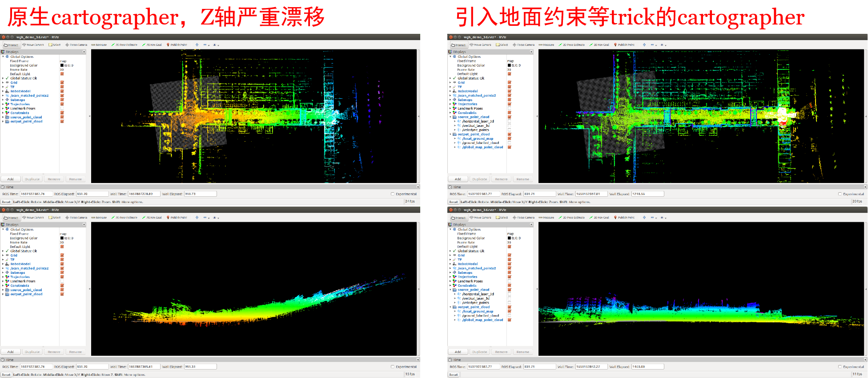The width and height of the screenshot is (868, 378).
Task: Expand Grid row in top-left RViz window
Action: (x=3, y=82)
